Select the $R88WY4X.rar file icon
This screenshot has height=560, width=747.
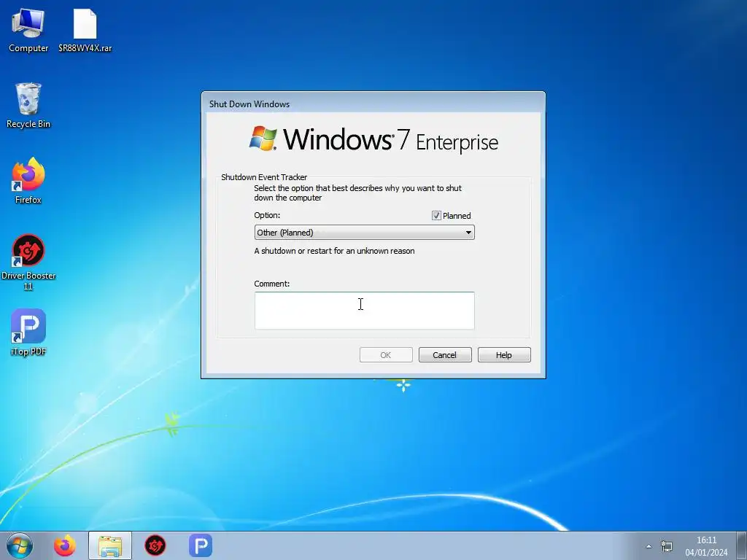point(85,31)
